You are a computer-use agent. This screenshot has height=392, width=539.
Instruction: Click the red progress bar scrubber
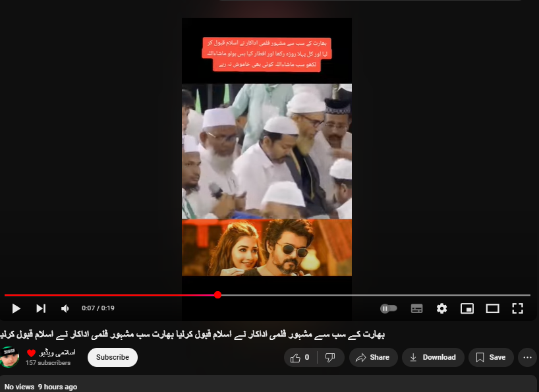pos(217,294)
